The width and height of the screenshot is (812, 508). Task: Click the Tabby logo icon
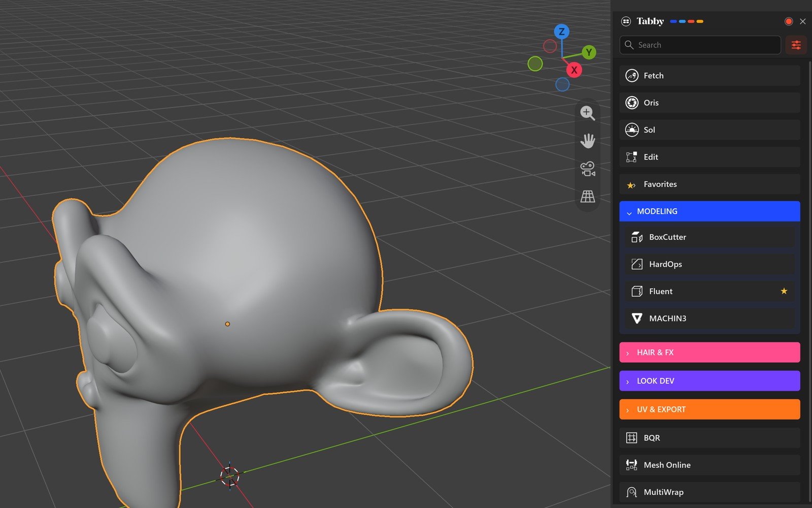pos(626,21)
